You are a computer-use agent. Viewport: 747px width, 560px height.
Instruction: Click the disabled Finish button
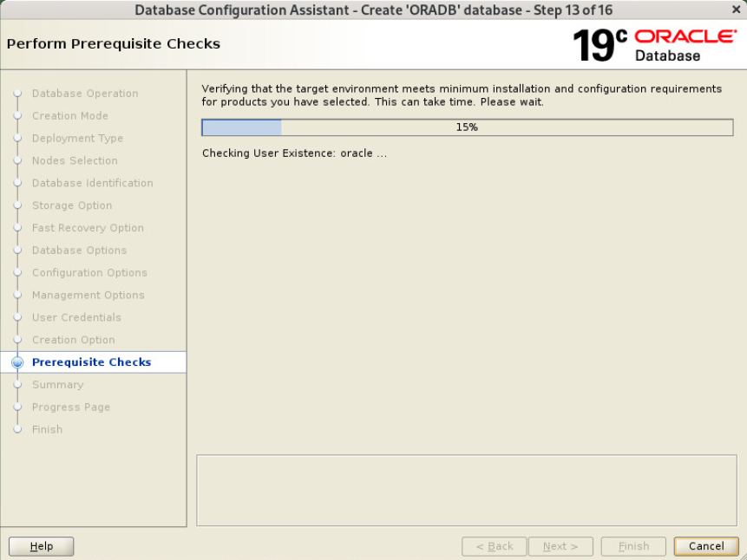pyautogui.click(x=633, y=546)
